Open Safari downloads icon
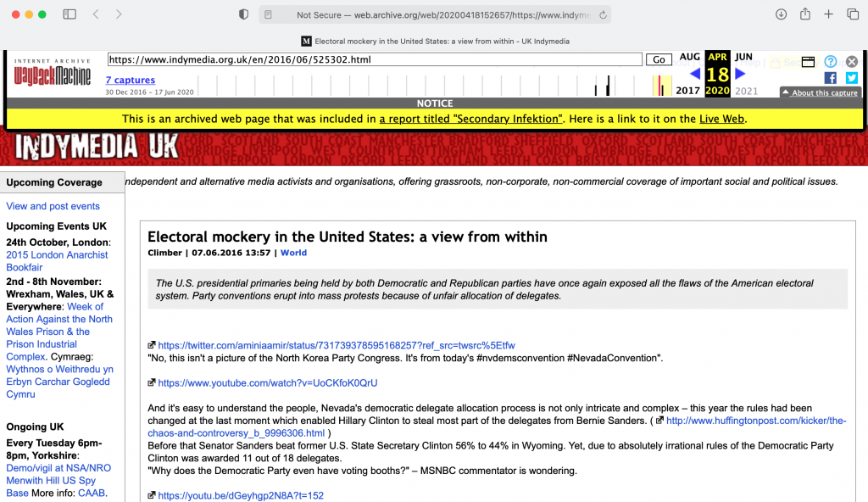Viewport: 868px width, 502px height. 781,14
